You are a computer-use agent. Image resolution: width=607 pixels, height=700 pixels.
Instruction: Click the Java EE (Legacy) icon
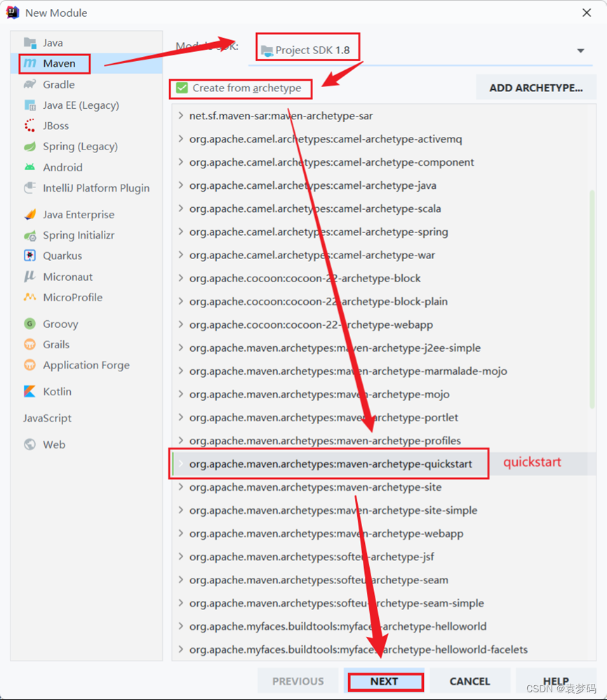pyautogui.click(x=30, y=105)
